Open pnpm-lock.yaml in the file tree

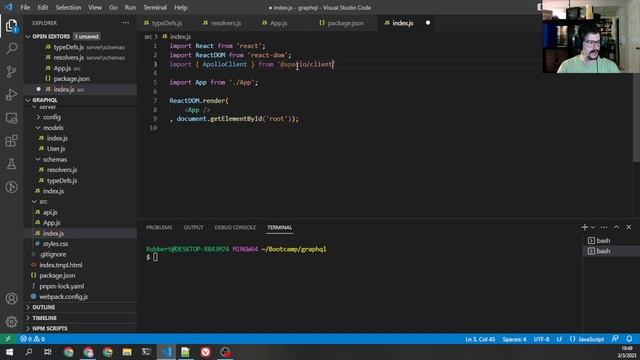[x=62, y=286]
